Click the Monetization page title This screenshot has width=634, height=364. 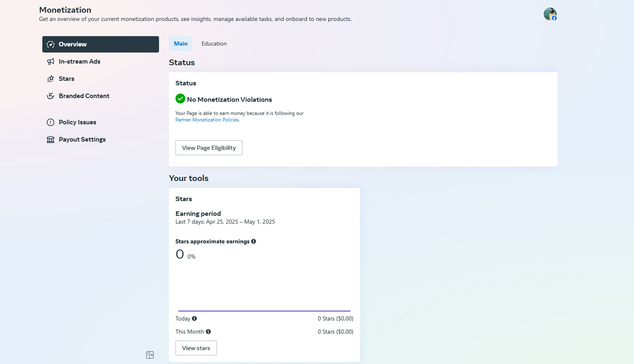point(65,10)
